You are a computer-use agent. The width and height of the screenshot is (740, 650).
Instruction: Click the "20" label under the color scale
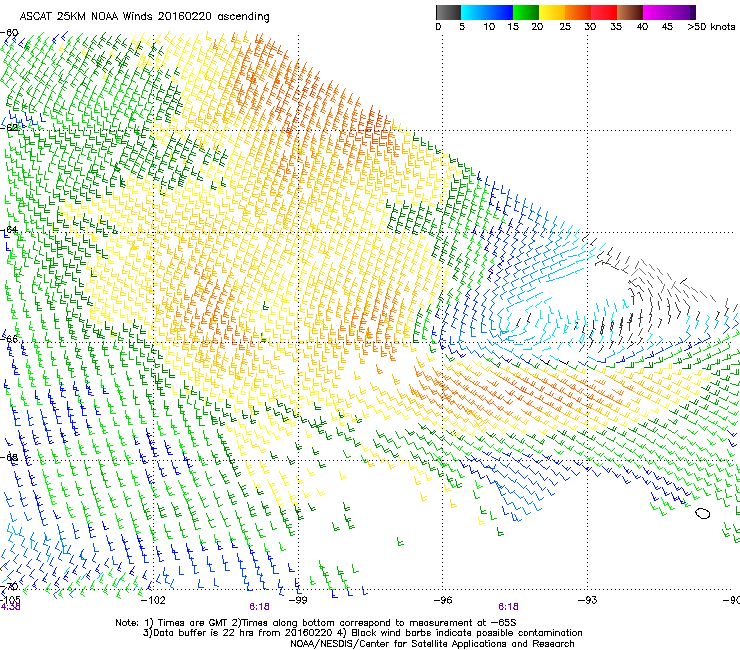(537, 26)
